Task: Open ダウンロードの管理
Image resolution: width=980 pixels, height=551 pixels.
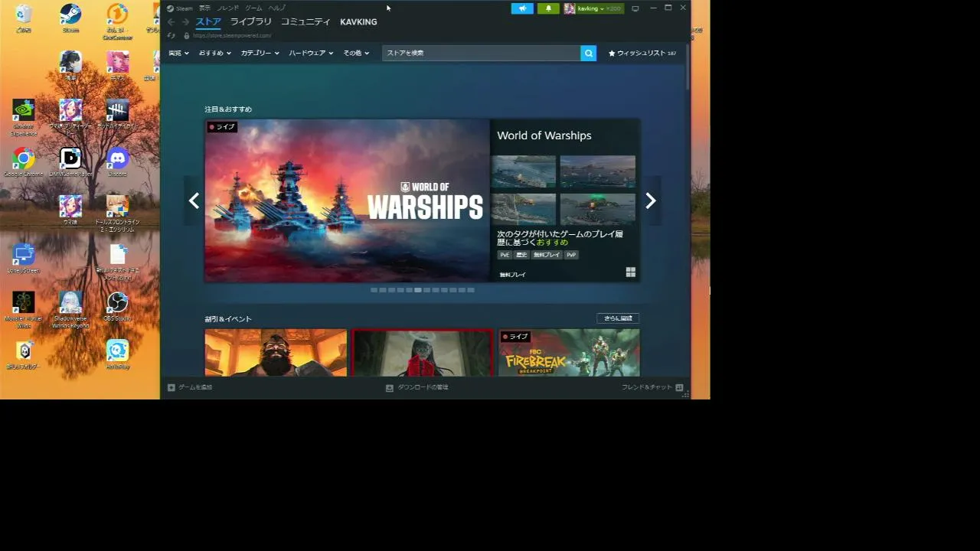Action: point(417,387)
